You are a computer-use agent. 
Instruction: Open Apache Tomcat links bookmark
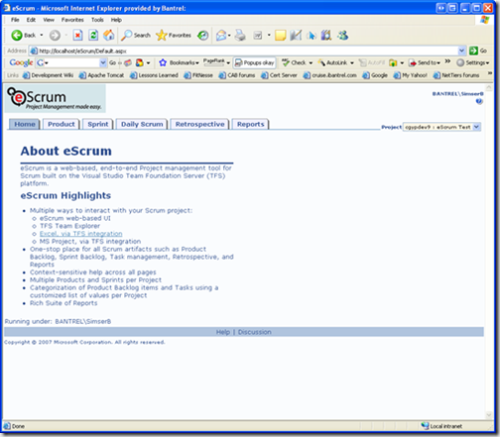(102, 75)
